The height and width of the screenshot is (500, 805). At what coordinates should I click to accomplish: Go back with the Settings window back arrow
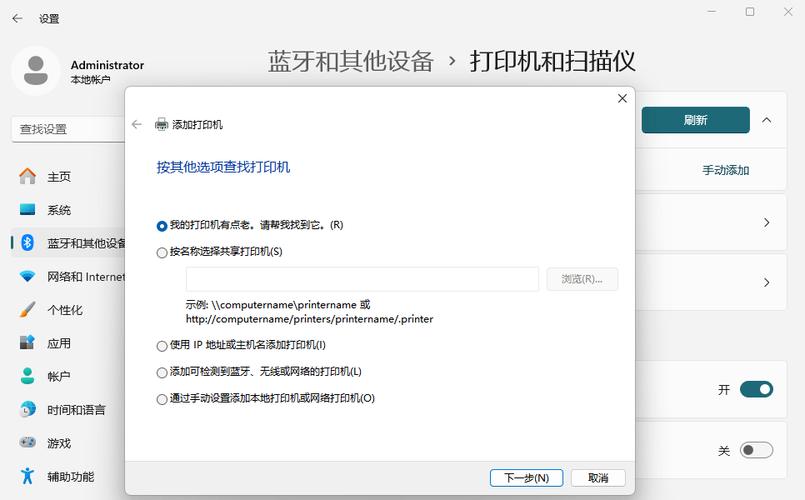tap(17, 18)
